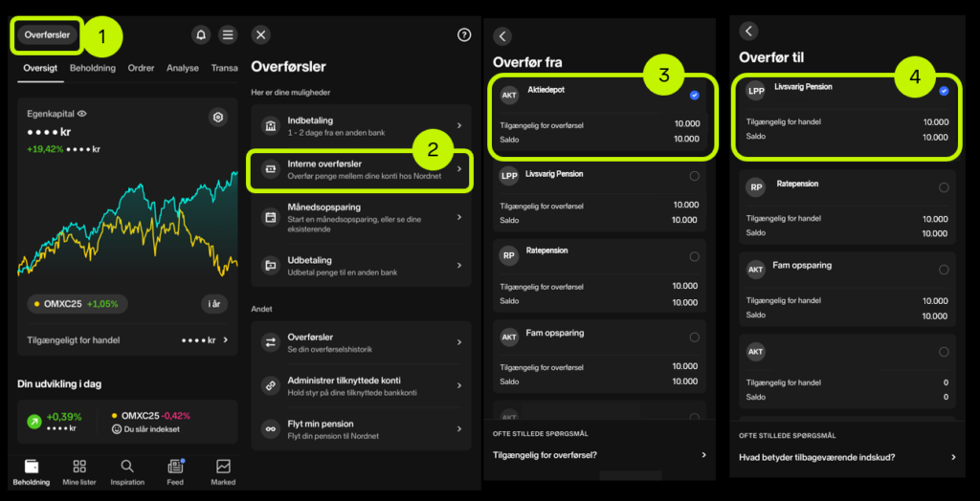Open the Overførsler button on overview screen

click(x=48, y=35)
